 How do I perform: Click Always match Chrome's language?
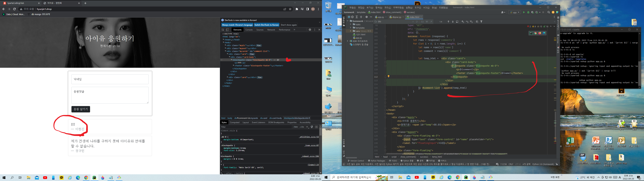point(237,25)
